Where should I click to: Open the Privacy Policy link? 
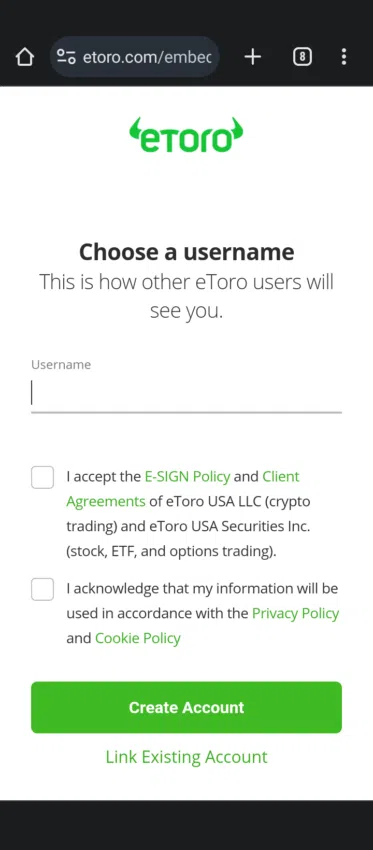point(295,613)
